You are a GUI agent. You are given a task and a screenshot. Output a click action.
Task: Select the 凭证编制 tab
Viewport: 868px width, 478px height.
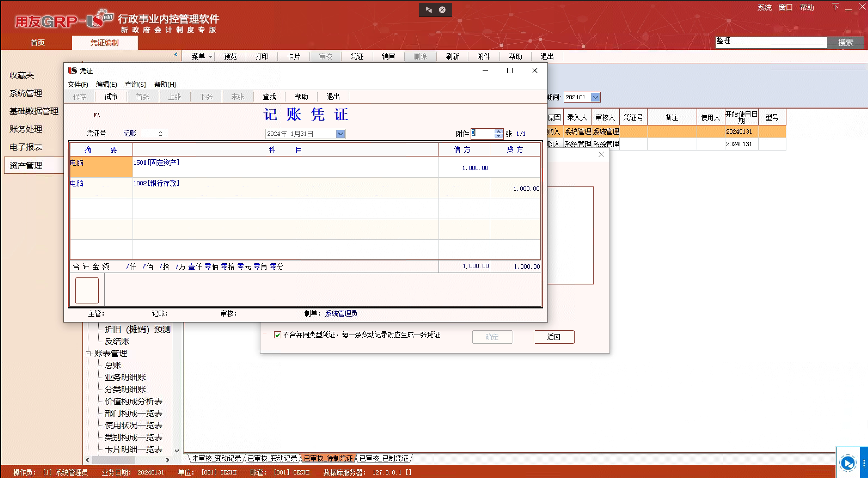click(x=105, y=43)
